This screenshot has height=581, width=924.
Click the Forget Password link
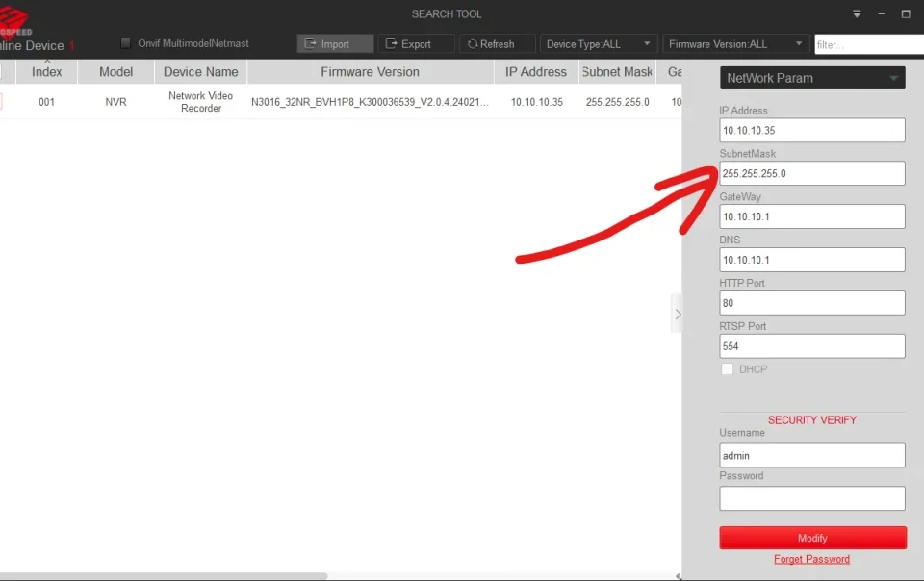pos(811,559)
